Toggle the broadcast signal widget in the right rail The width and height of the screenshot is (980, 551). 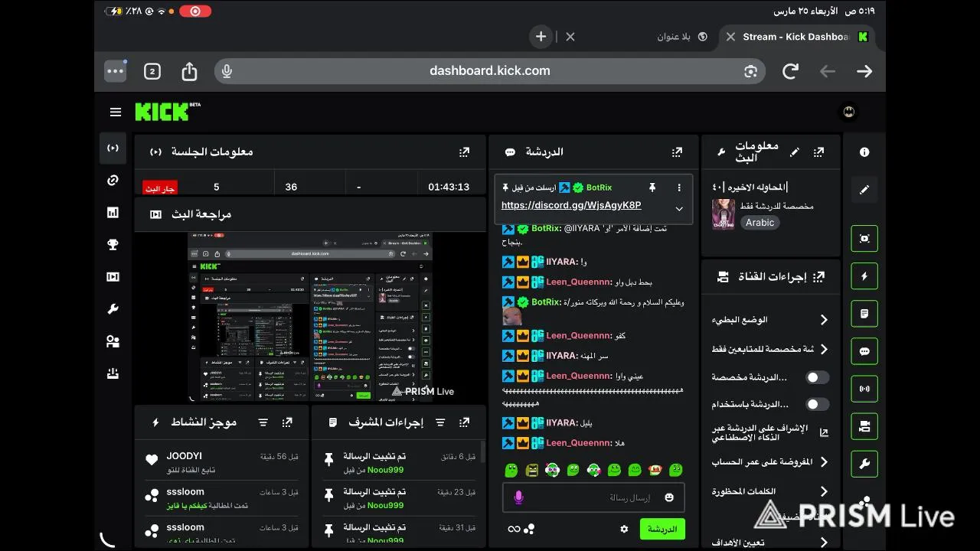864,389
